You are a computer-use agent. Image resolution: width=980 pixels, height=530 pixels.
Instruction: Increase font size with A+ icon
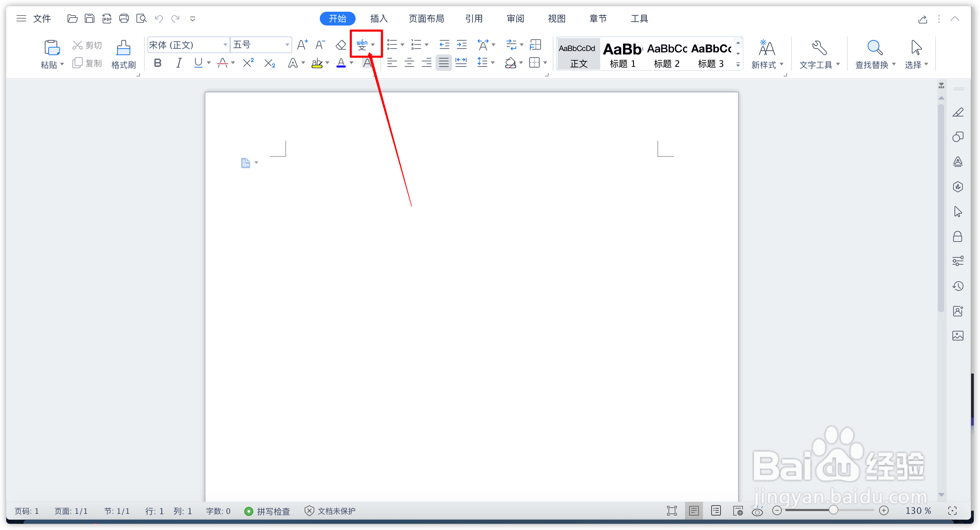302,45
